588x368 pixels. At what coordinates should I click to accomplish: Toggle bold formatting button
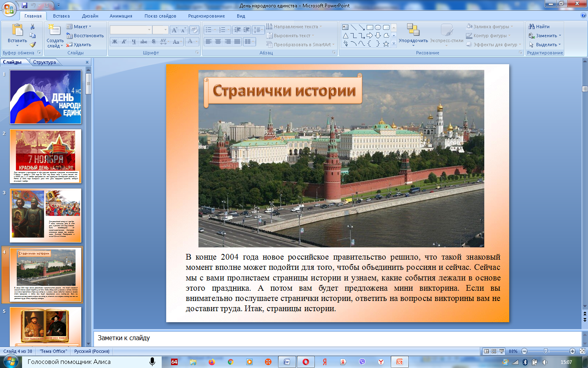click(115, 42)
